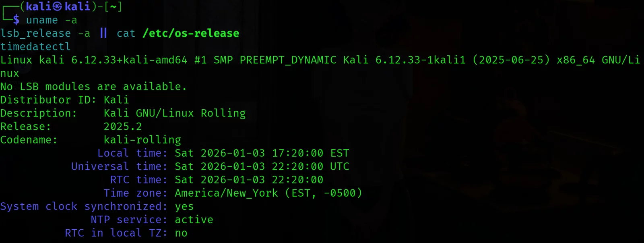This screenshot has width=644, height=243.
Task: Click the /etc/os-release file path
Action: [191, 33]
